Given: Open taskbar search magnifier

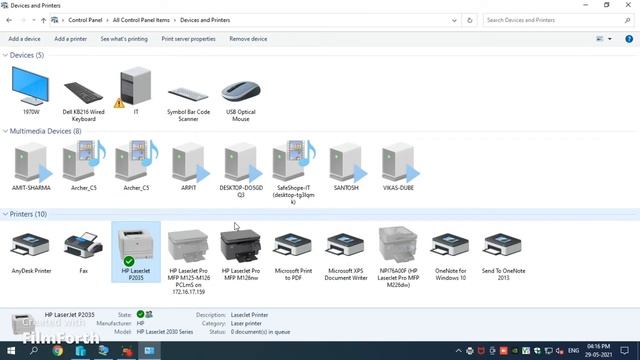Looking at the screenshot, I should pos(34,351).
